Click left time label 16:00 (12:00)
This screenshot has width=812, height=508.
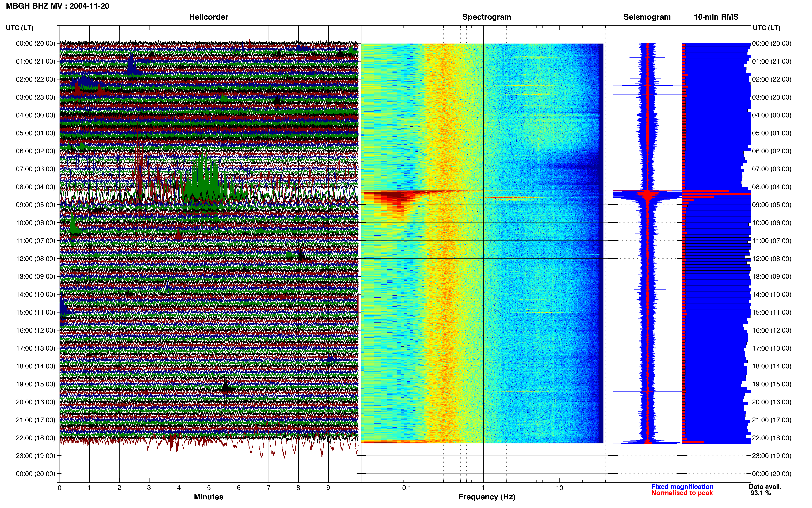click(36, 330)
